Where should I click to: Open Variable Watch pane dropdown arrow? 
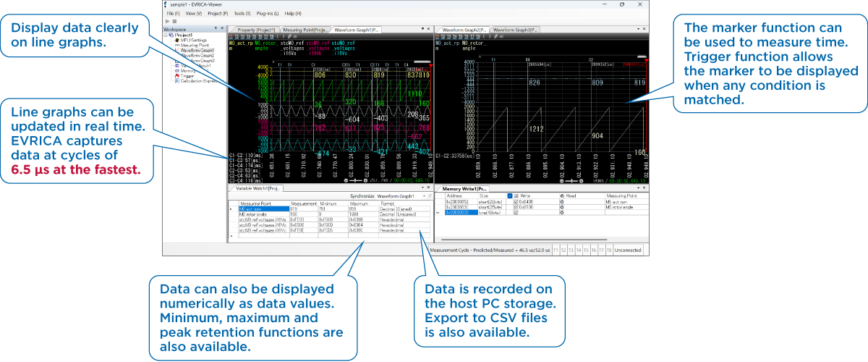(x=422, y=188)
